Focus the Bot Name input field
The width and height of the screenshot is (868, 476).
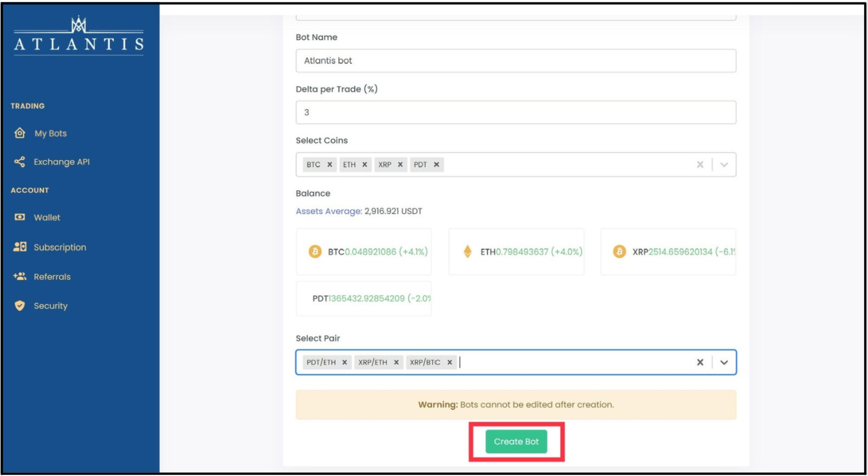(516, 61)
